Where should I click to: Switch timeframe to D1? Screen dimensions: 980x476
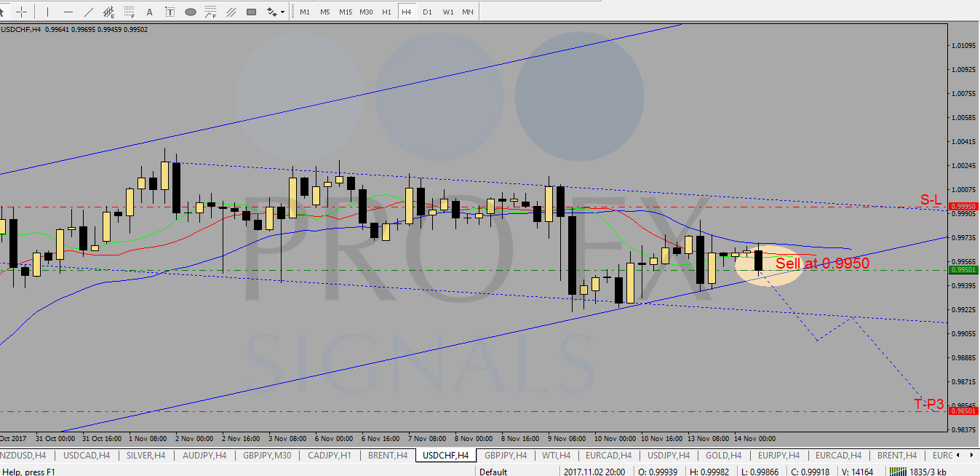tap(427, 12)
